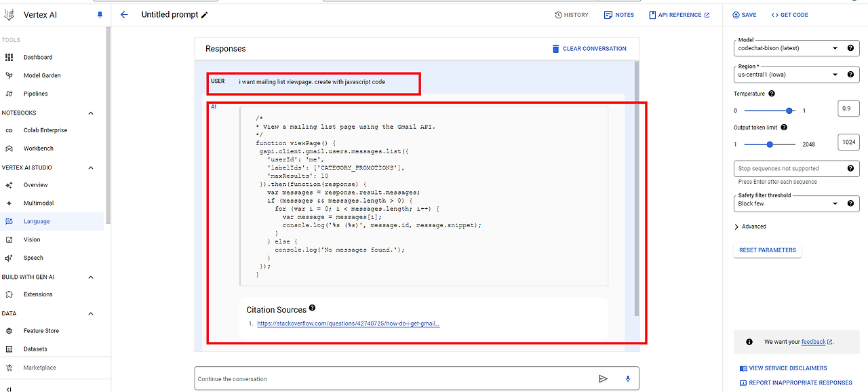This screenshot has width=868, height=392.
Task: View Service Disclaimers
Action: click(783, 368)
